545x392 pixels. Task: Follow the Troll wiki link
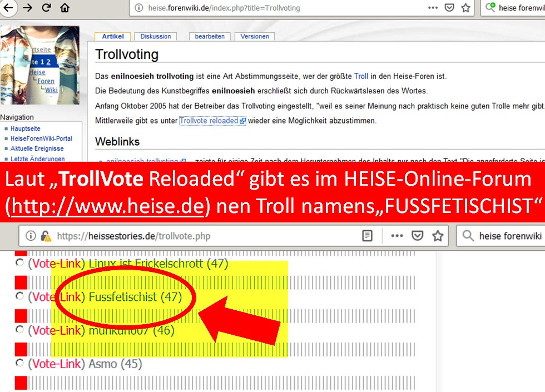(x=361, y=77)
